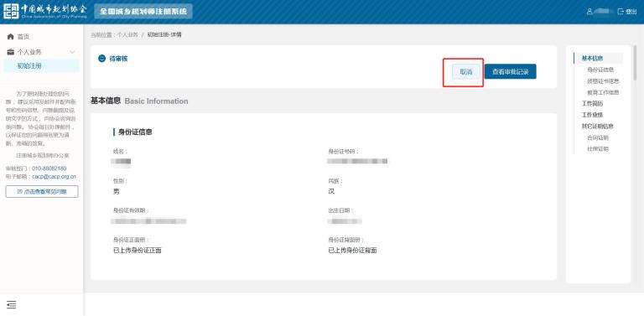Jump to 资格证书信息 anchor link
Screen dimensions: 644x316
(x=603, y=81)
